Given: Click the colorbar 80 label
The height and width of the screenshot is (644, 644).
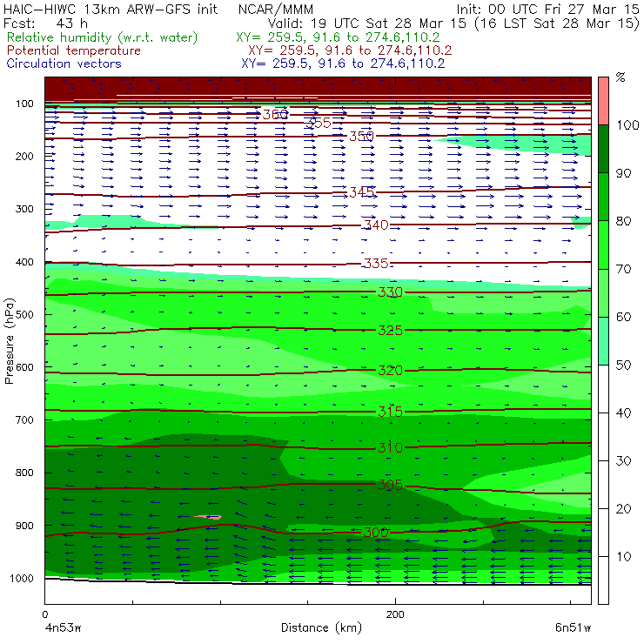Looking at the screenshot, I should point(623,221).
